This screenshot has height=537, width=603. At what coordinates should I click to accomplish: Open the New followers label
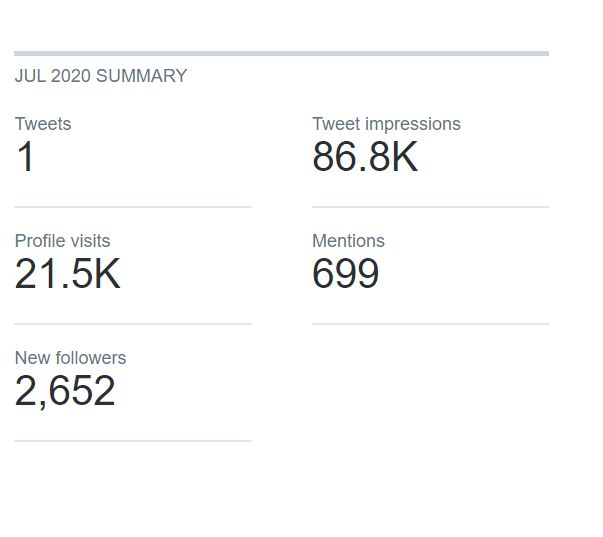[x=70, y=358]
